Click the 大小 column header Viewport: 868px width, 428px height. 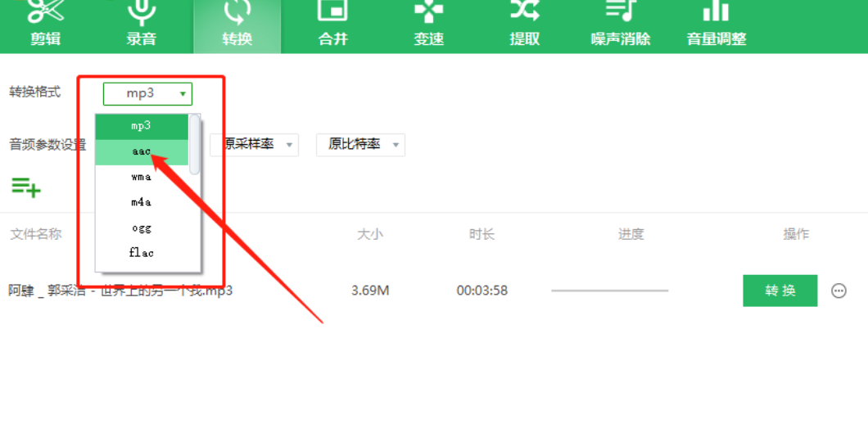(370, 235)
